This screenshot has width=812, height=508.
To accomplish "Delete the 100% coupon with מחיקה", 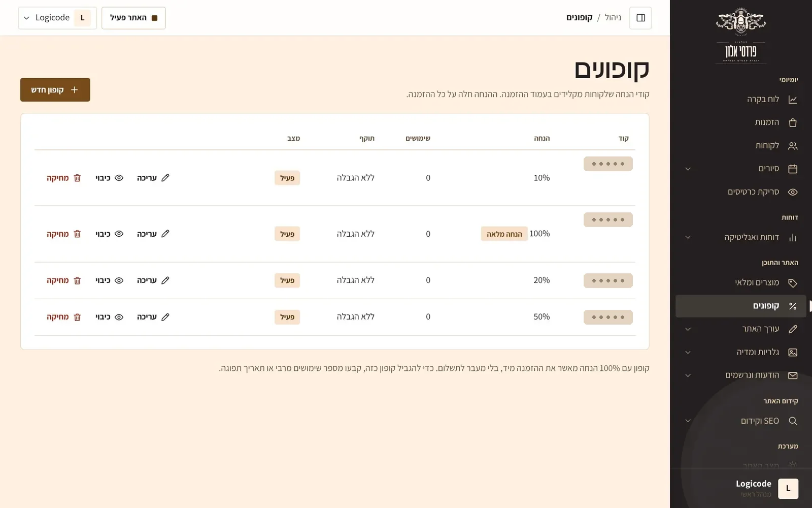I will click(x=64, y=234).
